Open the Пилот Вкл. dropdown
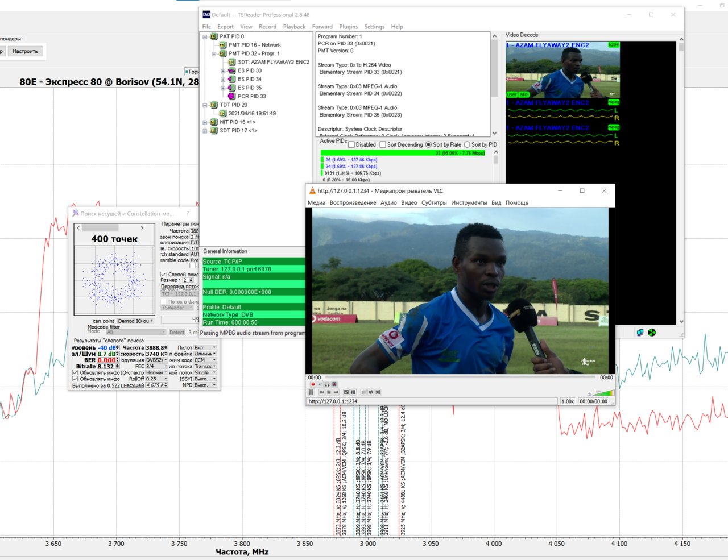The height and width of the screenshot is (560, 728). (x=205, y=347)
